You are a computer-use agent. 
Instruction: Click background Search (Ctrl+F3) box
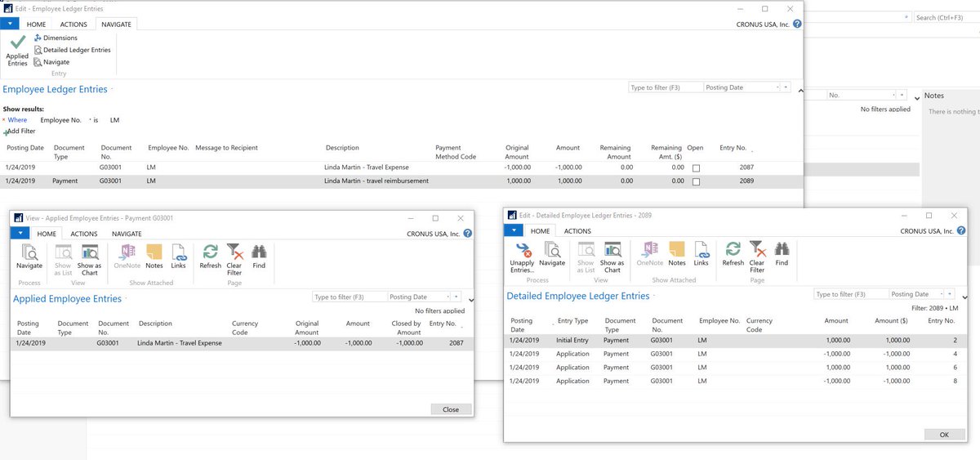pyautogui.click(x=946, y=17)
